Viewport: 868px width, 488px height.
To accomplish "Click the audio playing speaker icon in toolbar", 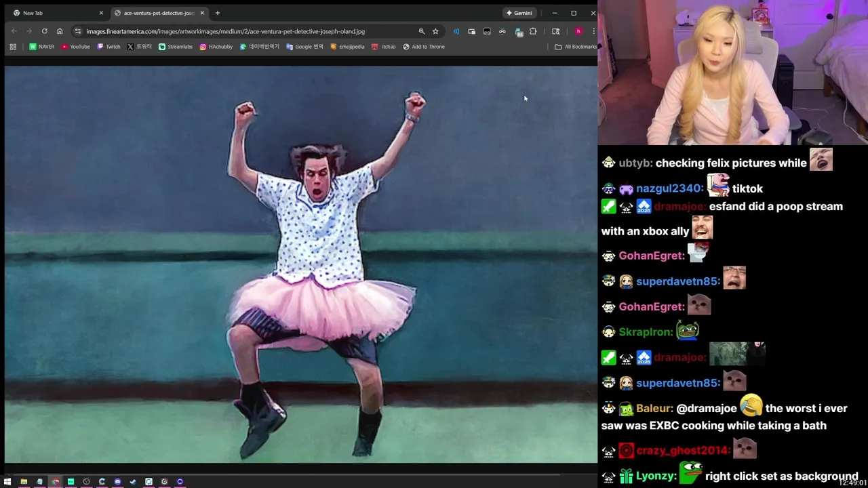I will (456, 31).
